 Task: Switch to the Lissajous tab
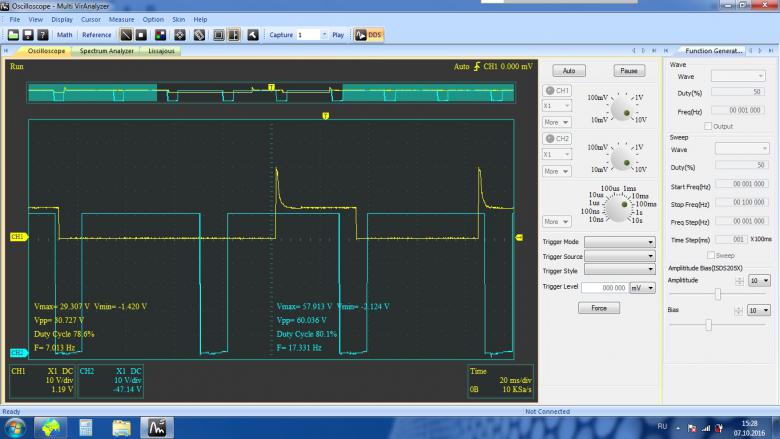point(161,51)
